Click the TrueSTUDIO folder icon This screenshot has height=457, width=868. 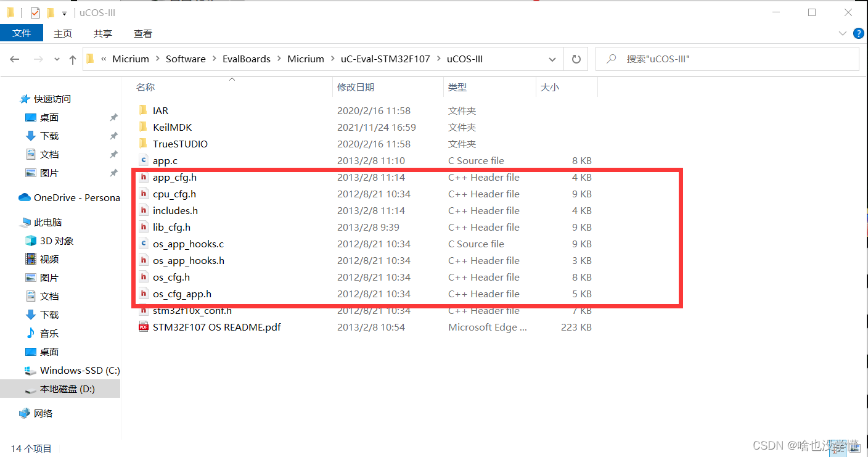tap(144, 144)
